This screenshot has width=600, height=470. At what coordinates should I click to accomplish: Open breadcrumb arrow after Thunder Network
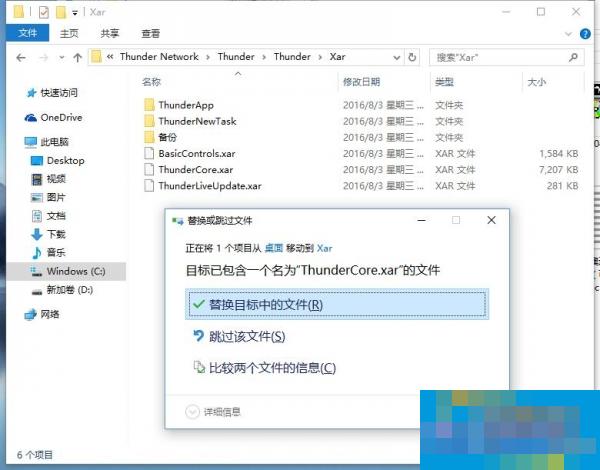pyautogui.click(x=208, y=57)
